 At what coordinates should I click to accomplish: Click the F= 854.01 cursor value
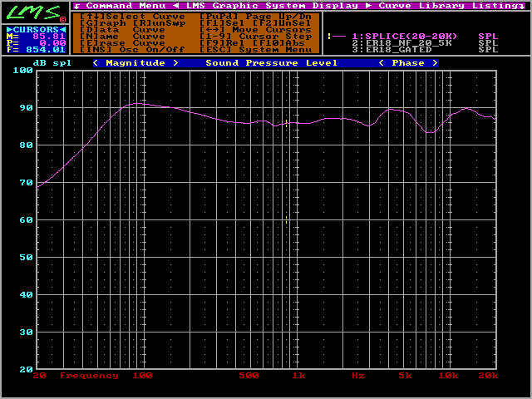(x=36, y=50)
